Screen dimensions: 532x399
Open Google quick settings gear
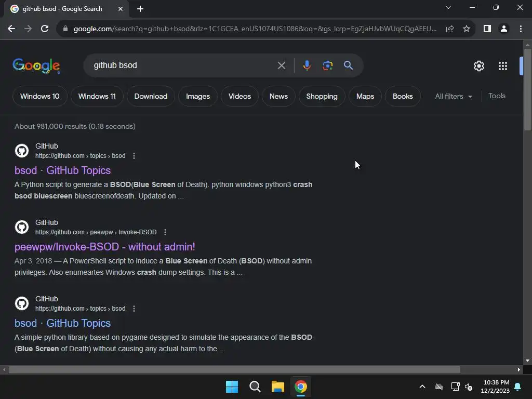[x=478, y=66]
